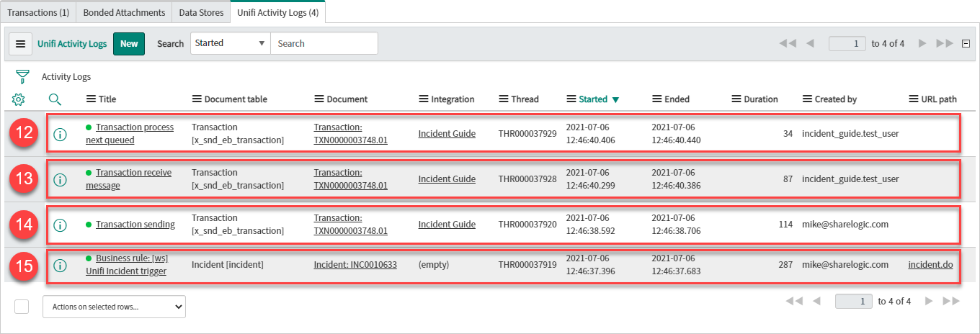
Task: Click the green New button
Action: click(129, 44)
